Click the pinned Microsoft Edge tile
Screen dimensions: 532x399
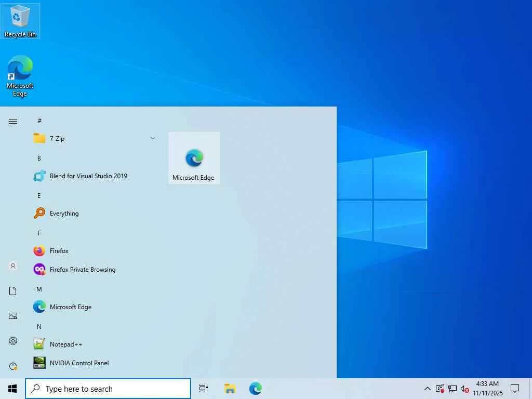click(194, 158)
